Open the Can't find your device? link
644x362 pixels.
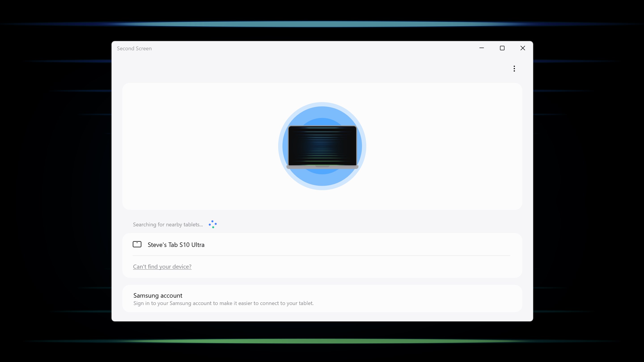[162, 266]
